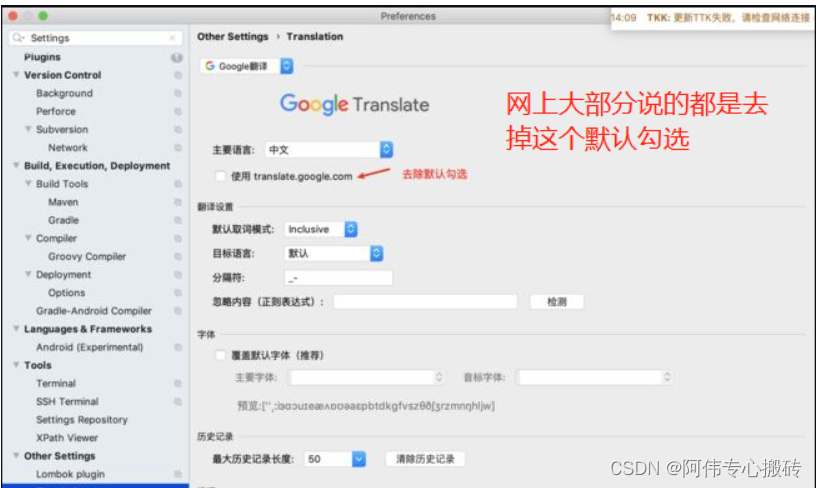
Task: Click the project icon beside Build Tools
Action: [178, 184]
